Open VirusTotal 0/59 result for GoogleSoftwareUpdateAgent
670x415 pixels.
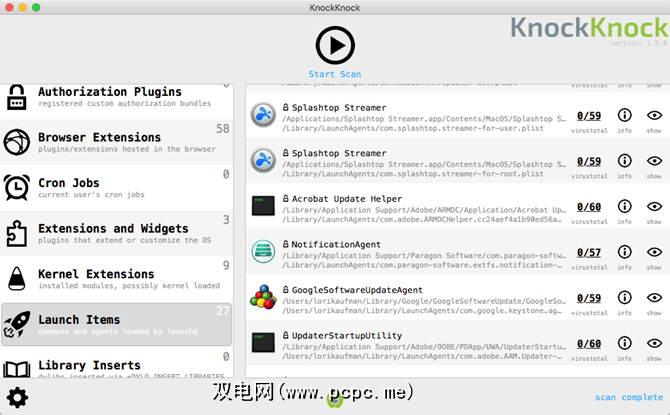click(589, 298)
